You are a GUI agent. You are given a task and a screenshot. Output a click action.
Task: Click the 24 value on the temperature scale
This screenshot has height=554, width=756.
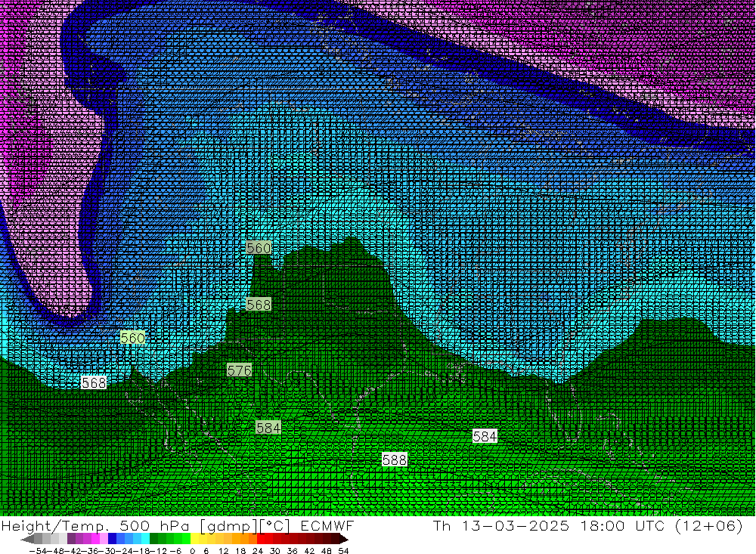click(x=258, y=551)
